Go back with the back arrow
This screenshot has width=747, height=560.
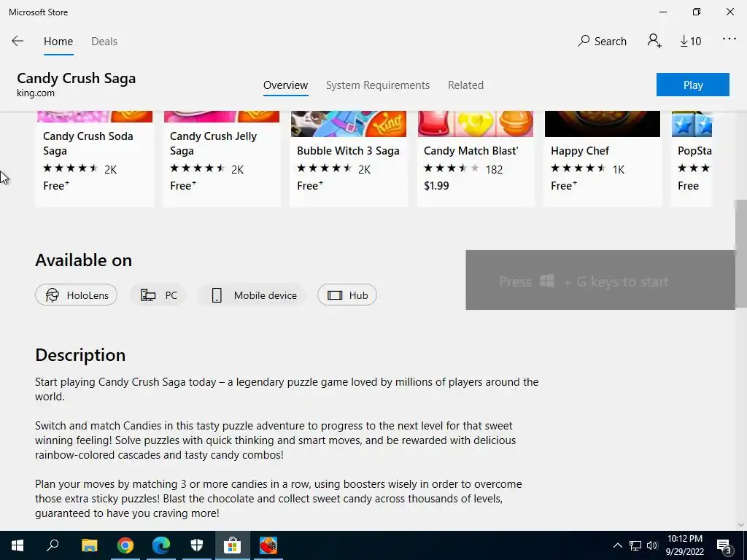(x=18, y=41)
